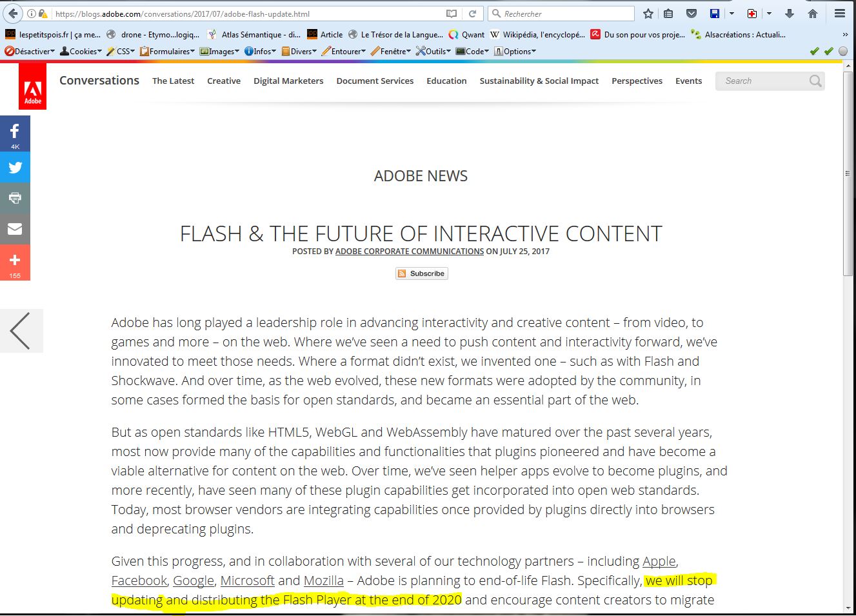The width and height of the screenshot is (856, 616).
Task: Click the vertical page scrollbar thumb
Action: (848, 173)
